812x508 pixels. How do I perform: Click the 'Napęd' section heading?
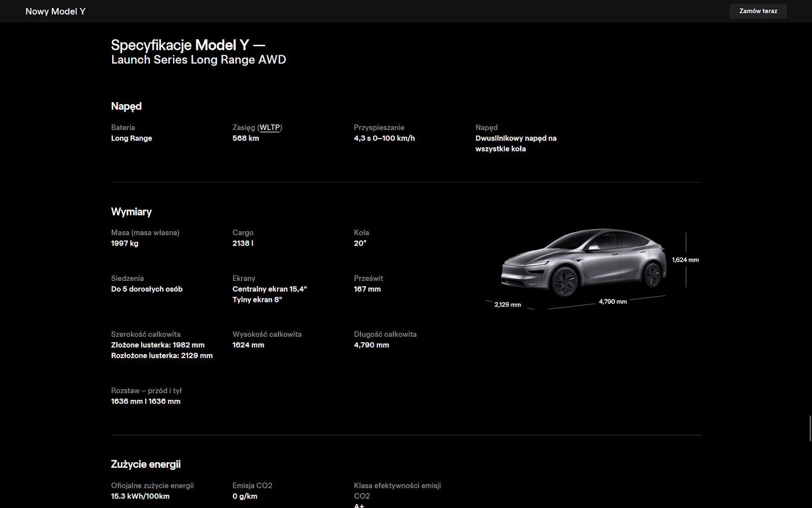pyautogui.click(x=126, y=106)
